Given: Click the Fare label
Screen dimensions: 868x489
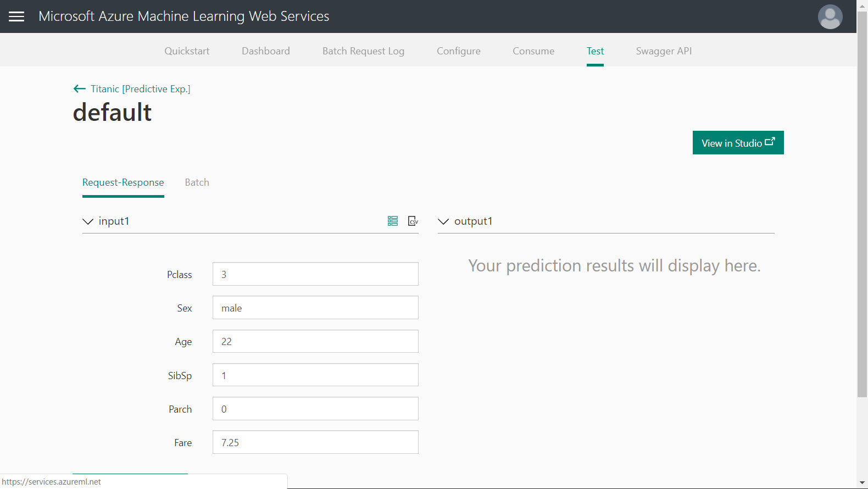Looking at the screenshot, I should [x=183, y=443].
